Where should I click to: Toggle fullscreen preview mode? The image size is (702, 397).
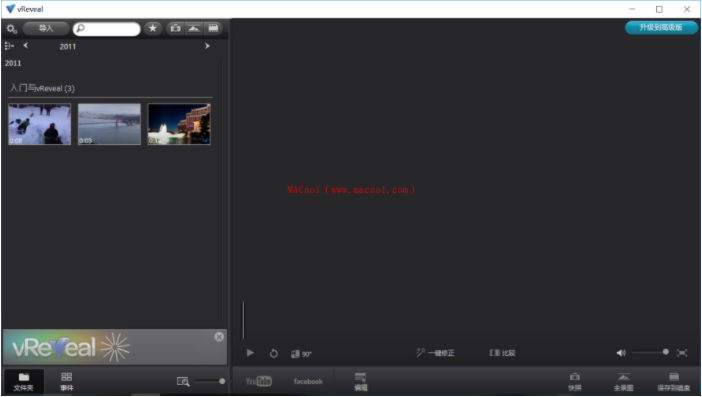click(x=682, y=353)
